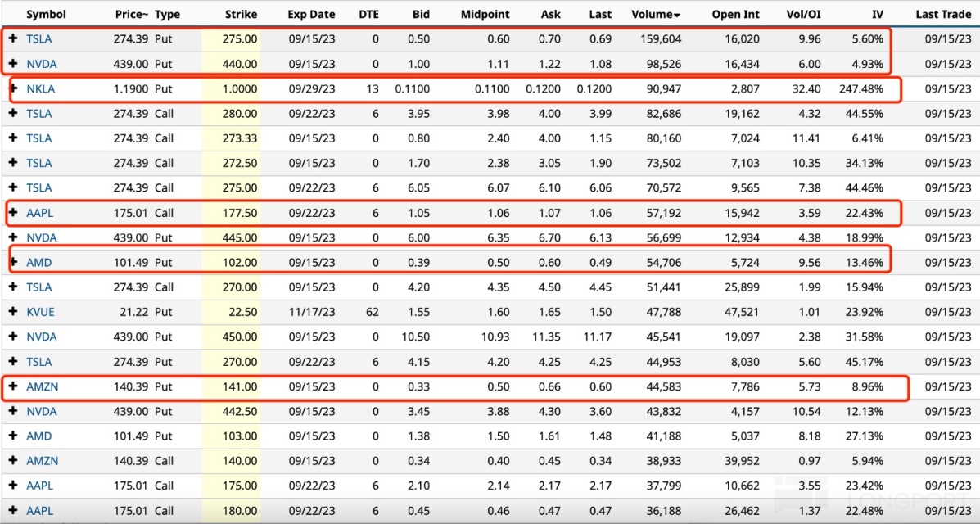Select the open interest value 39,952
The height and width of the screenshot is (524, 980).
point(742,461)
